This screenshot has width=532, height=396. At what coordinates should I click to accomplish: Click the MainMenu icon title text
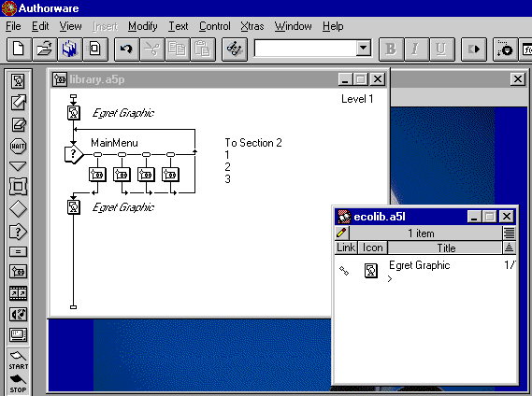[x=114, y=143]
